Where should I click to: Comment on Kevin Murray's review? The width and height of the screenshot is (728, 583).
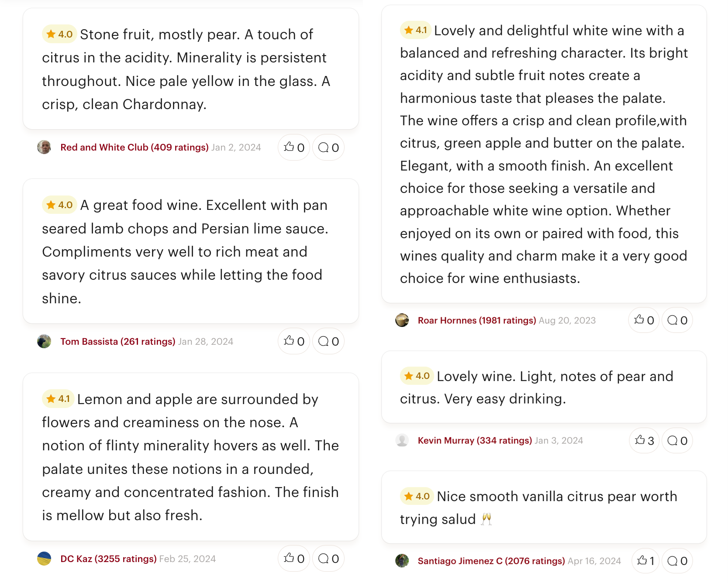[x=677, y=441]
